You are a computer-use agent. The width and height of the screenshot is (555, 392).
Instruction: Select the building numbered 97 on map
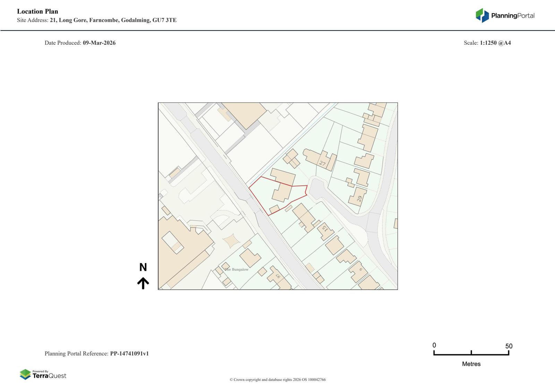(278, 276)
